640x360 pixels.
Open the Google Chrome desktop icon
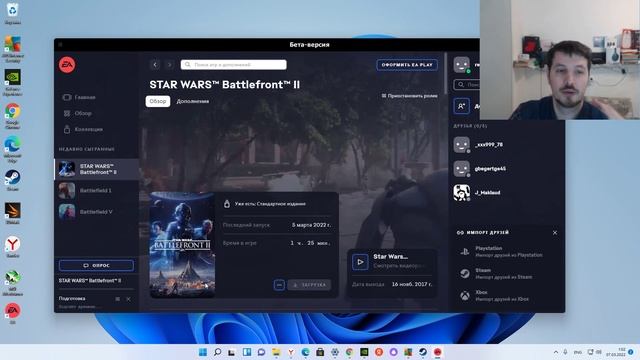[x=13, y=116]
